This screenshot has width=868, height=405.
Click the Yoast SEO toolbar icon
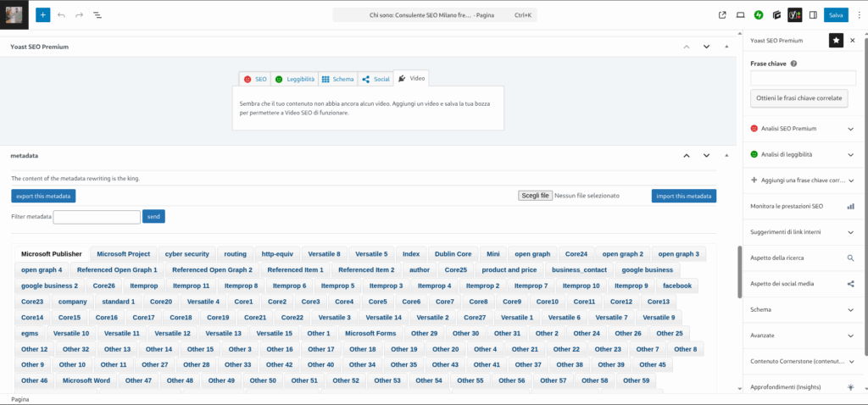[x=795, y=15]
